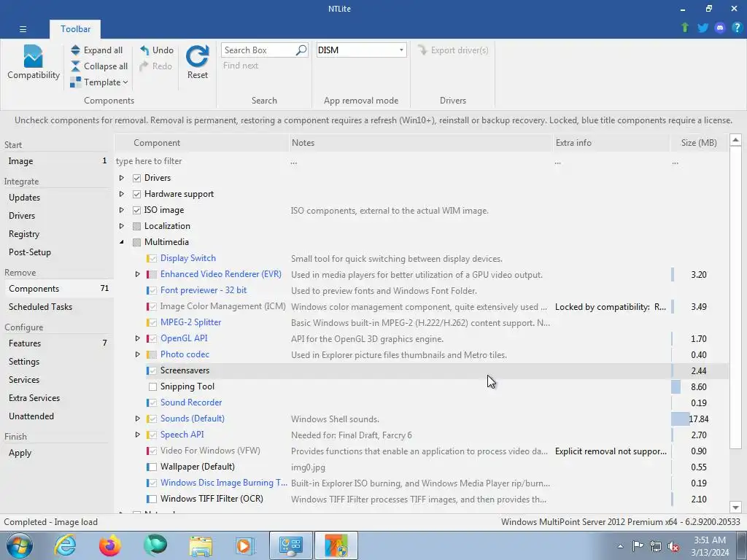This screenshot has width=747, height=560.
Task: Show hidden tray icons arrow
Action: [620, 546]
